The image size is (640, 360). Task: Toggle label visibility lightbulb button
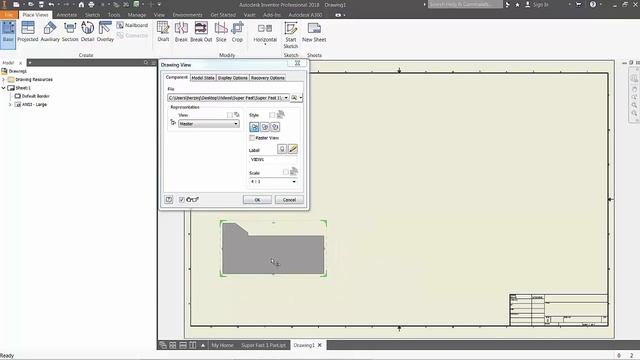point(282,149)
